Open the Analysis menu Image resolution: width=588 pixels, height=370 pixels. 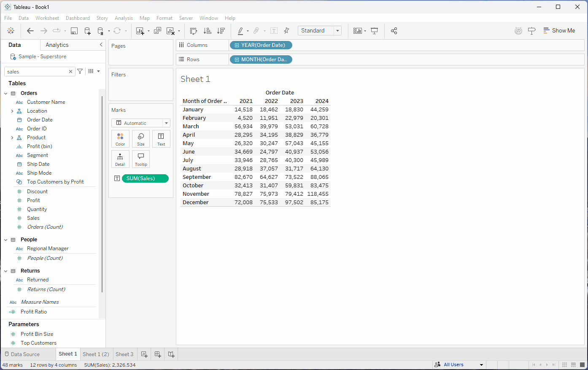point(124,18)
